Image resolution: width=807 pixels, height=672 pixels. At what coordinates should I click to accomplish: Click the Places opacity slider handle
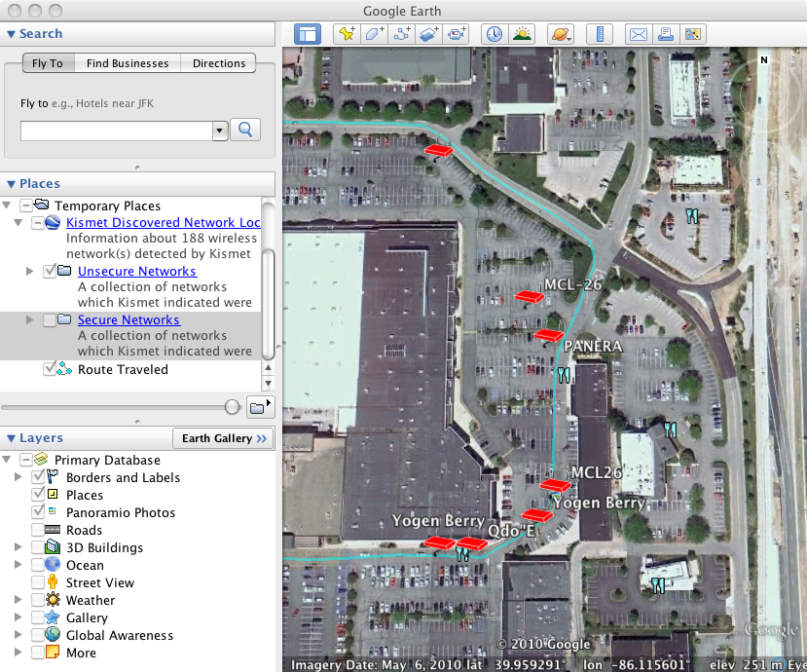233,407
